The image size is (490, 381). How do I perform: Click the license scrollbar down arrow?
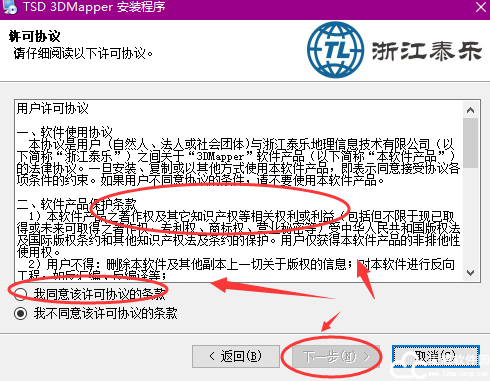(471, 273)
